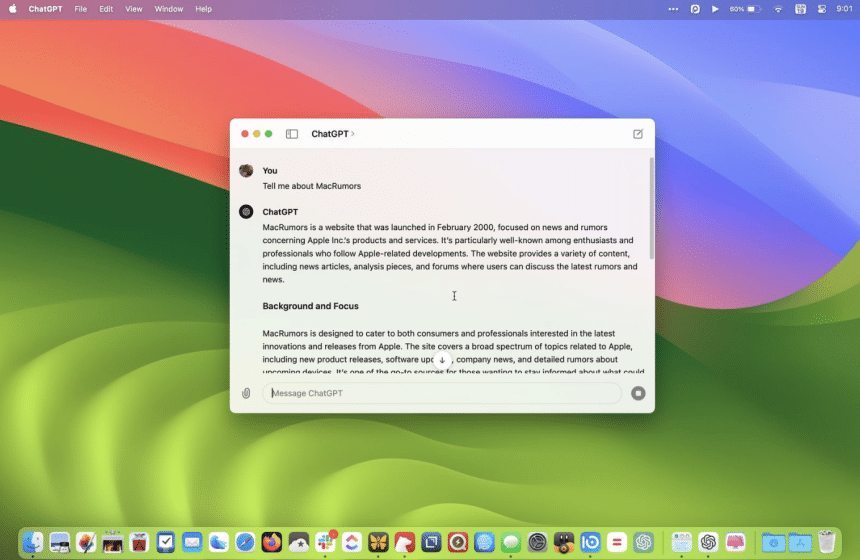Open the Help menu
Screen dimensions: 860x560
[203, 9]
